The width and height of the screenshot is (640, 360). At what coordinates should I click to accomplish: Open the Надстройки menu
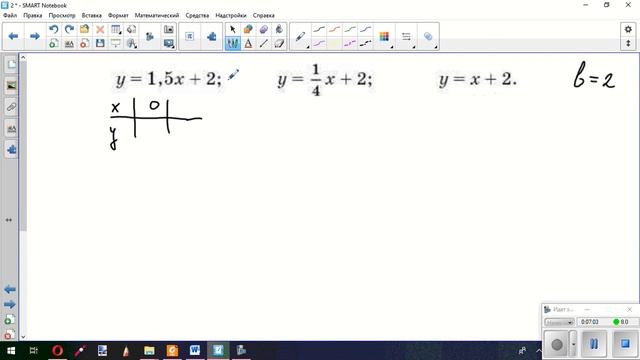pos(231,15)
